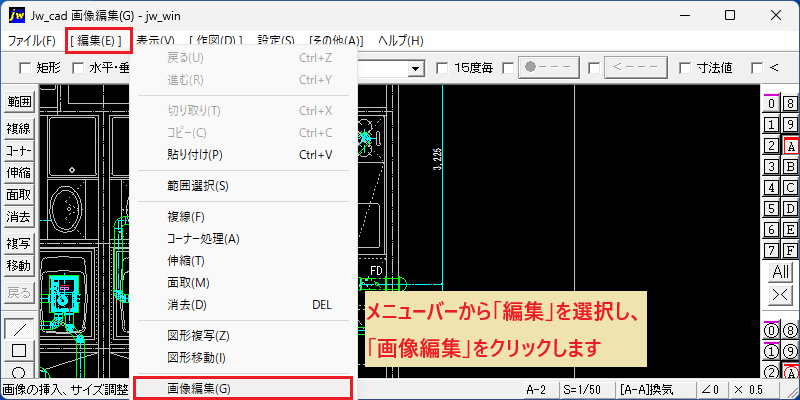
Task: Open the control bar dropdown arrow
Action: coord(417,68)
